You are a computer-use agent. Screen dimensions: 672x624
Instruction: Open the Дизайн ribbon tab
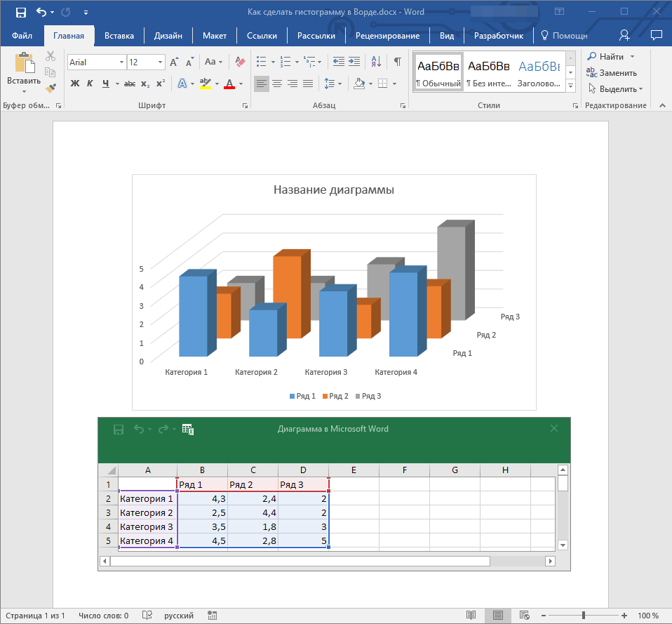168,36
